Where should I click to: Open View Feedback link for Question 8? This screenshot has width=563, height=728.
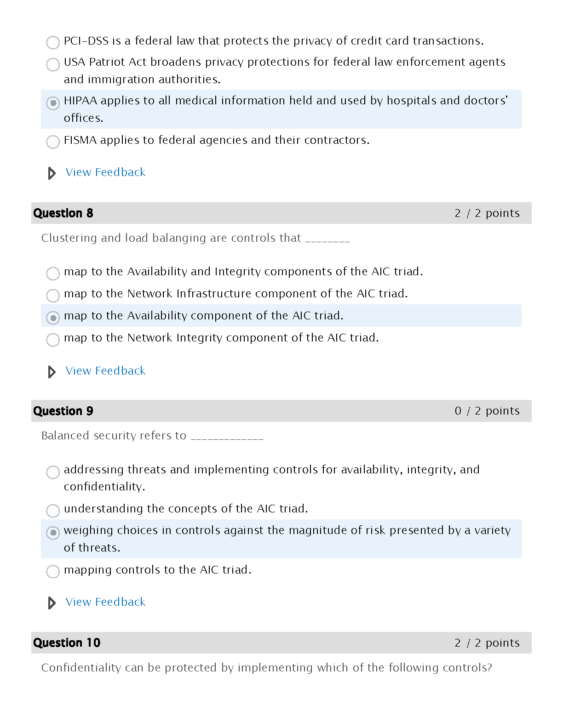click(105, 371)
